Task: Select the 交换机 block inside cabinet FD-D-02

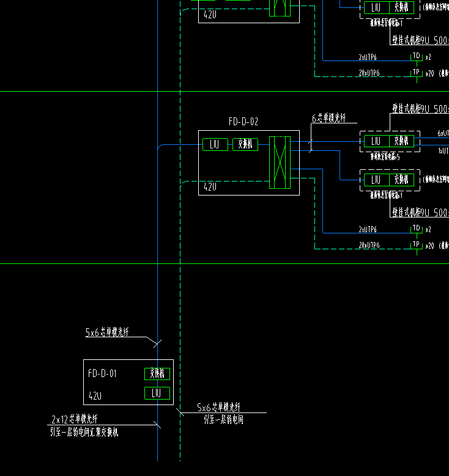Action: 245,144
